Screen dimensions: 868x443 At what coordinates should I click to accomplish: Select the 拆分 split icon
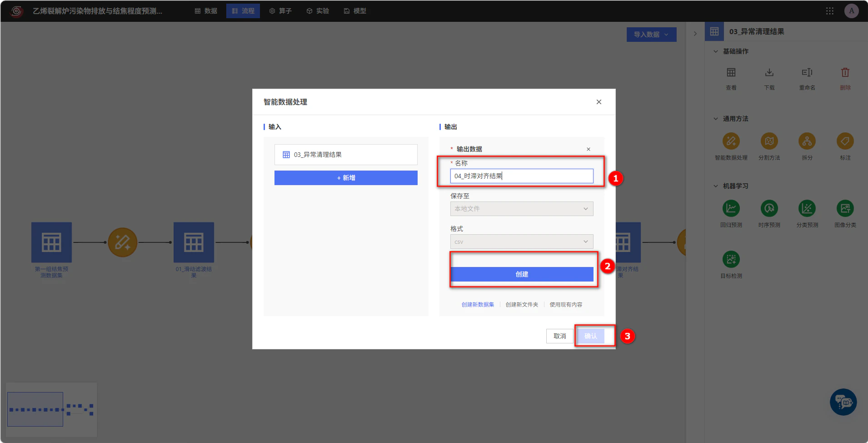pyautogui.click(x=807, y=141)
